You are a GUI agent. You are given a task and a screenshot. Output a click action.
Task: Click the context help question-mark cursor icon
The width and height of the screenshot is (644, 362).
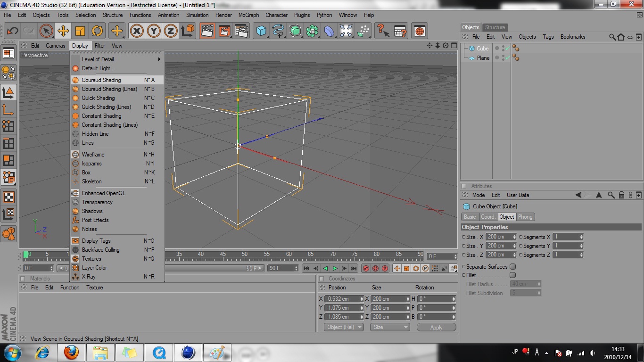point(383,31)
